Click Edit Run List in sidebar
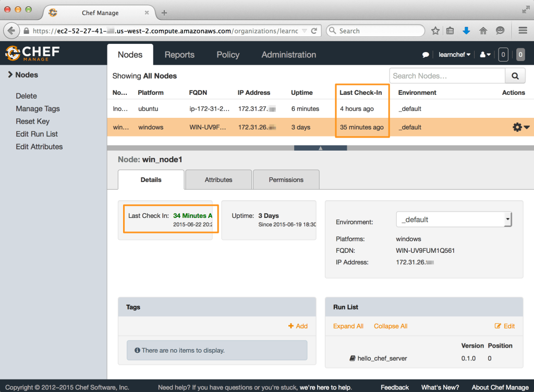Viewport: 534px width, 392px height. 37,134
